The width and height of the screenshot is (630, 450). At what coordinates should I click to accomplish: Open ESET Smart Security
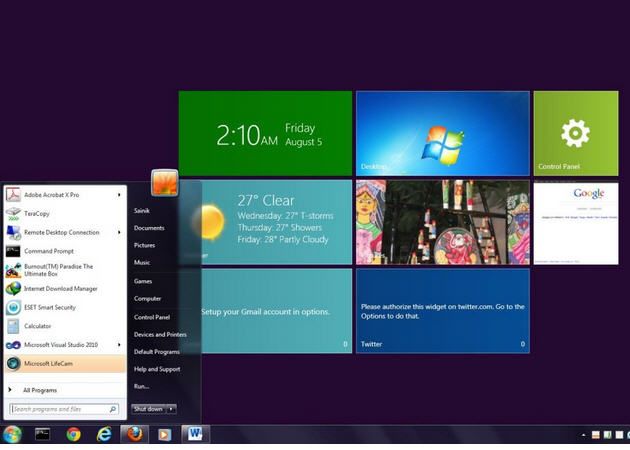50,307
